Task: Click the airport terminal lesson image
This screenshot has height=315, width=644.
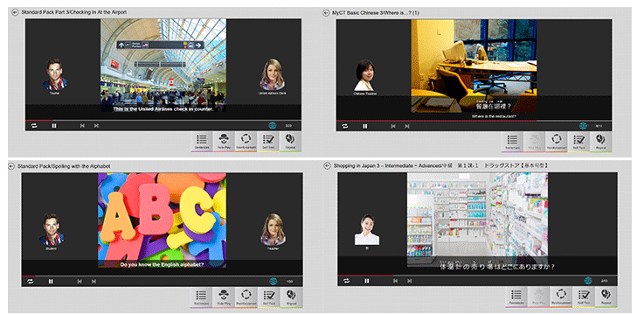Action: [x=163, y=66]
